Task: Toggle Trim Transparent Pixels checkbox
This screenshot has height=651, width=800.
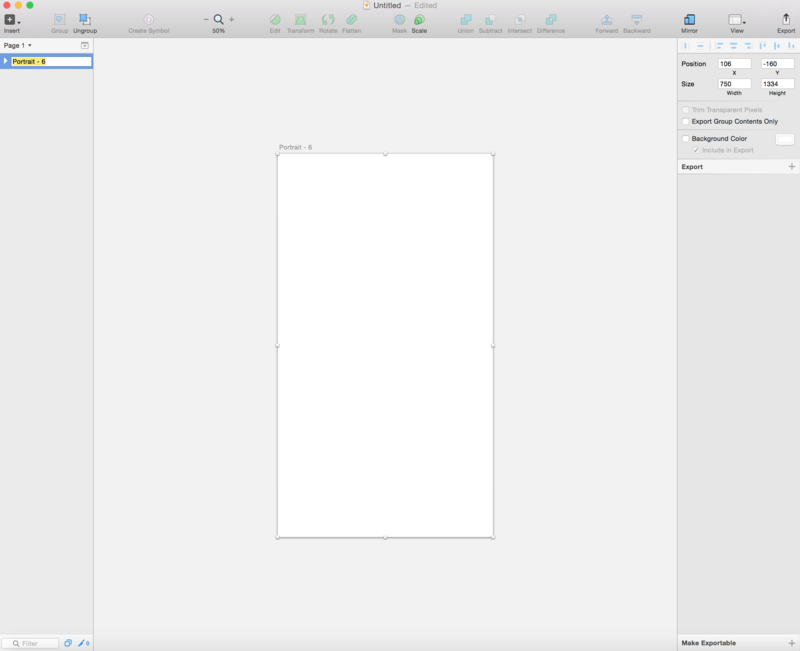Action: [x=686, y=110]
